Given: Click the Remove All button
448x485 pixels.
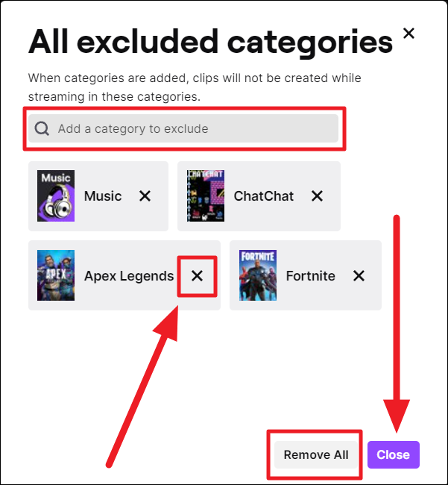Looking at the screenshot, I should click(316, 454).
